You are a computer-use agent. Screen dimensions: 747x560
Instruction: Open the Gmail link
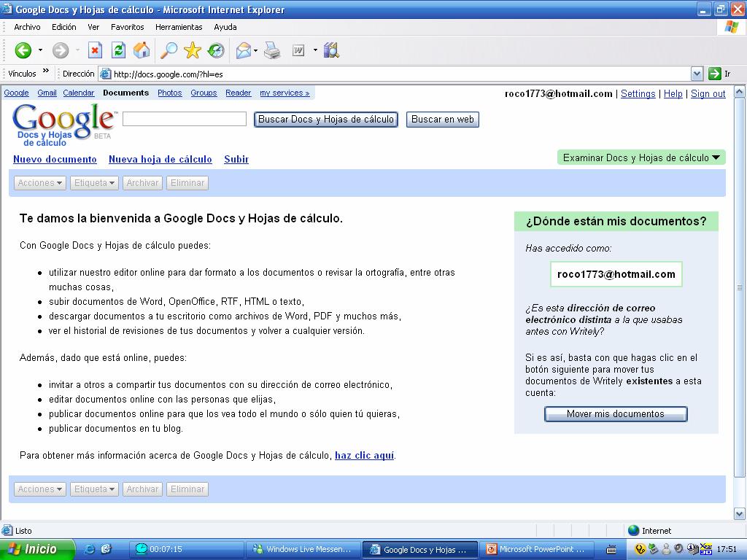pyautogui.click(x=47, y=93)
